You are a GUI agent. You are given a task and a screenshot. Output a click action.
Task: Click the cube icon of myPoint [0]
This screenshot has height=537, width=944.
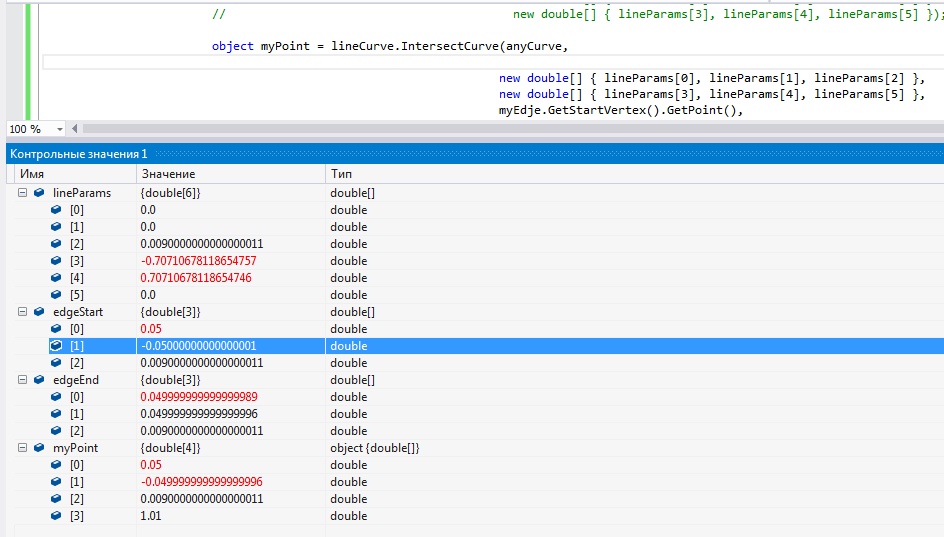(x=56, y=465)
